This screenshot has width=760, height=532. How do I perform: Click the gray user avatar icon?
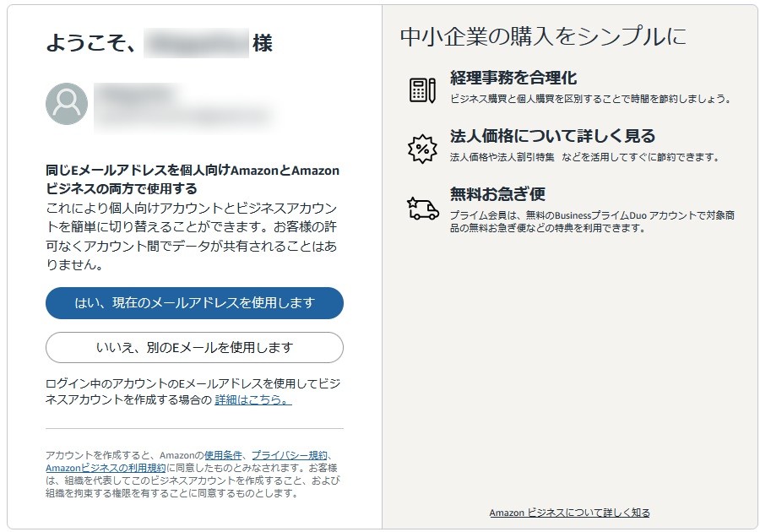point(67,103)
